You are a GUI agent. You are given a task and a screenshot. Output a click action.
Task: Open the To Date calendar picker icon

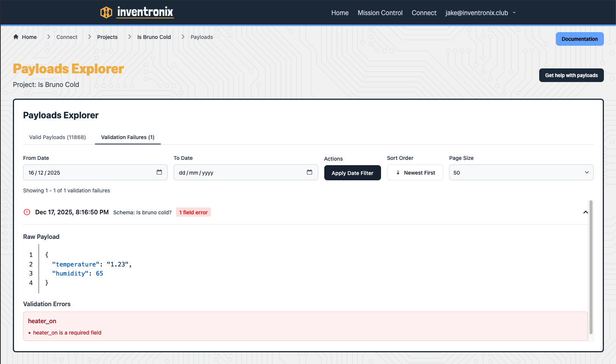(310, 172)
